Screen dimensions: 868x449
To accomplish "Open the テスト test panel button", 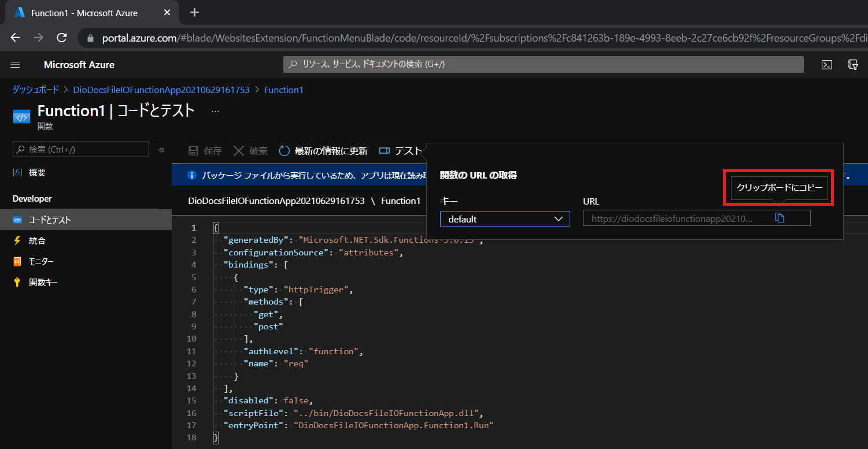I will point(401,151).
